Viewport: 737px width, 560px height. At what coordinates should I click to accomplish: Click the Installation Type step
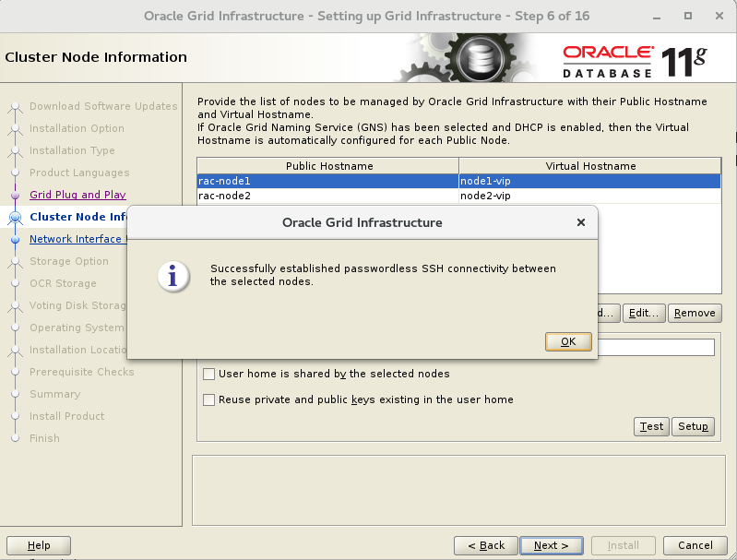[72, 150]
